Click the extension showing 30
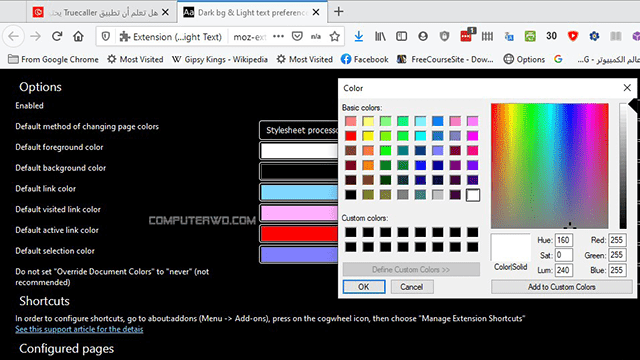This screenshot has height=360, width=640. coord(551,36)
